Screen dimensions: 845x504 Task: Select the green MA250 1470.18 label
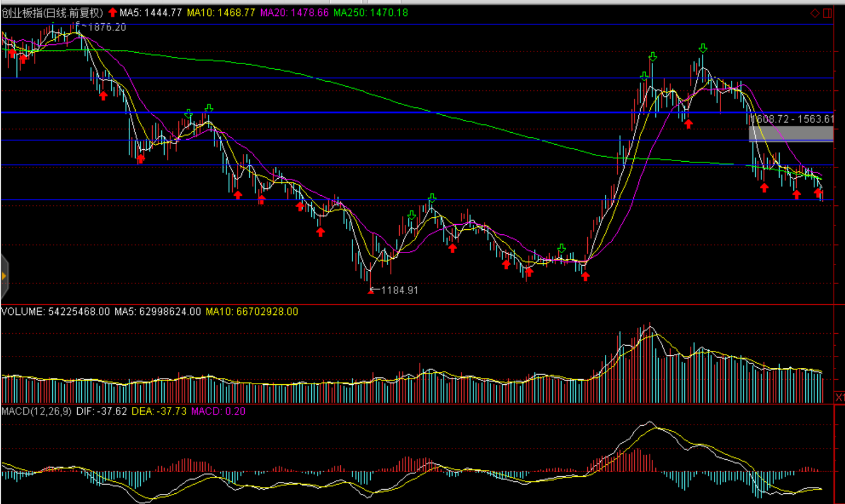370,12
